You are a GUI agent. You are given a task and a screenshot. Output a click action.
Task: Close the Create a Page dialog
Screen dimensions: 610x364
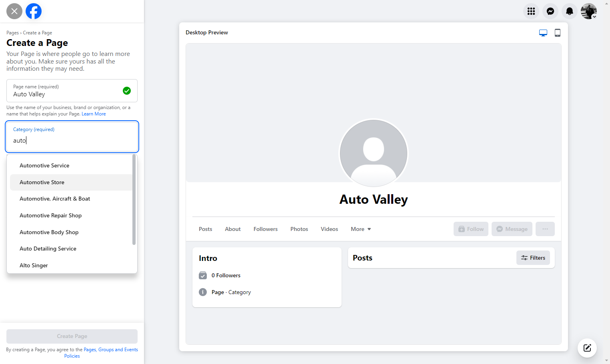coord(14,11)
